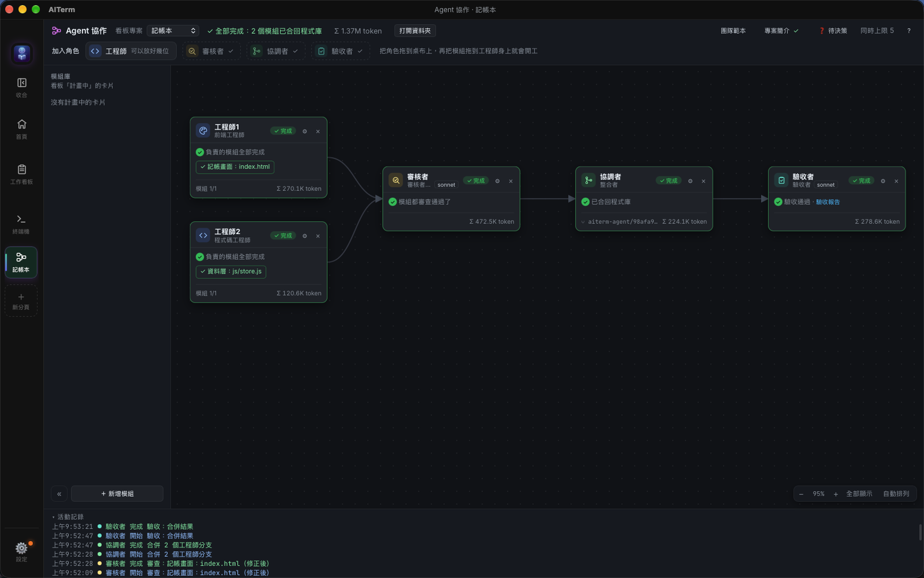Remove the 工程師1 card with its X

pos(318,131)
